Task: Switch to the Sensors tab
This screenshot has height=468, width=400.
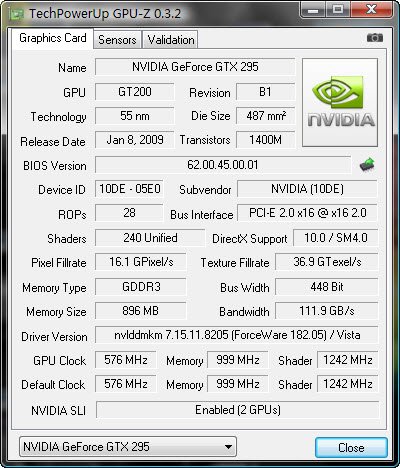Action: pyautogui.click(x=117, y=40)
